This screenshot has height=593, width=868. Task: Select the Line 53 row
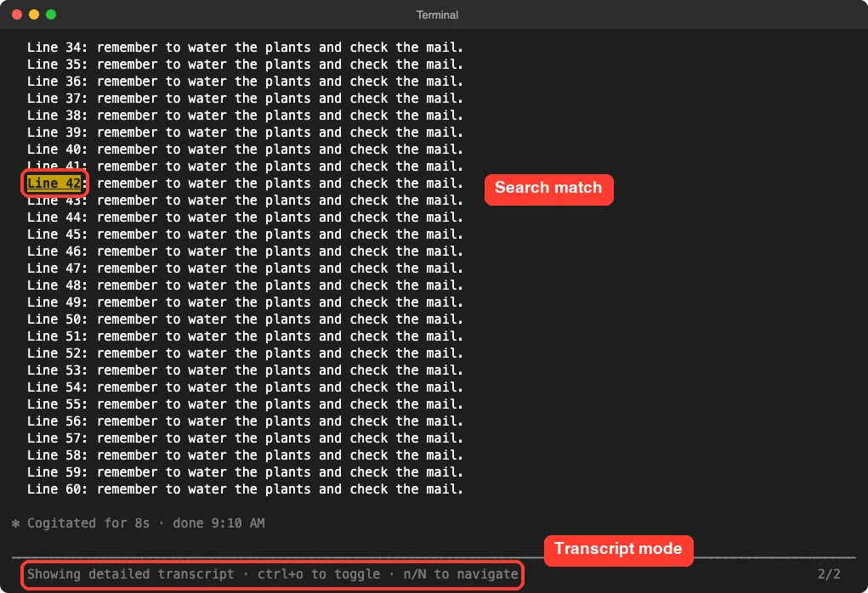(245, 370)
